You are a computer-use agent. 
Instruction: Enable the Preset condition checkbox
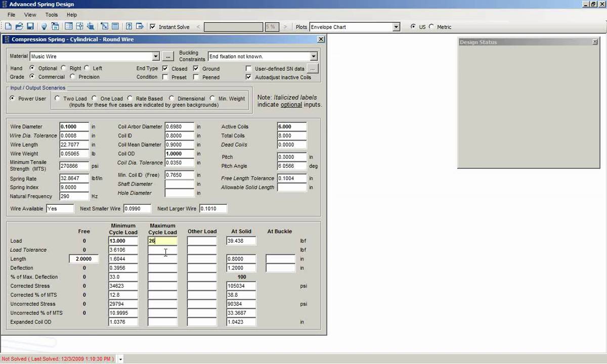[x=165, y=77]
